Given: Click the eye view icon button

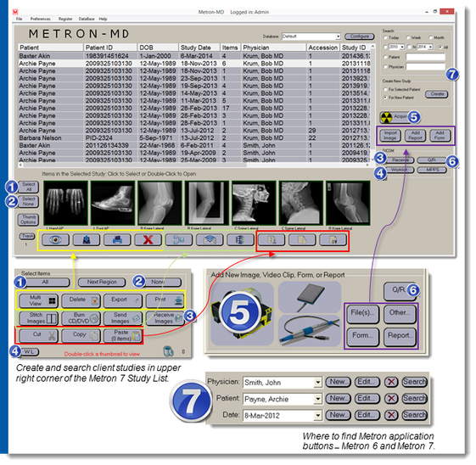Looking at the screenshot, I should [x=55, y=240].
